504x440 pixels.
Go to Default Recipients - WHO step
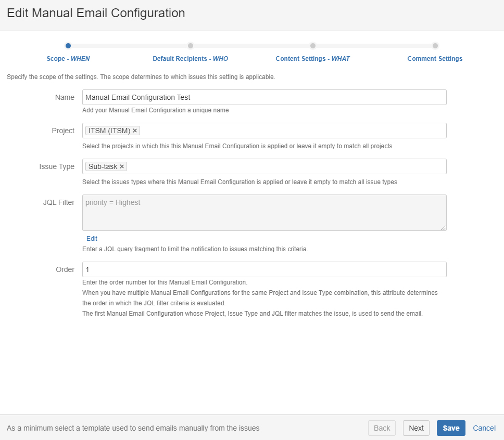point(190,59)
